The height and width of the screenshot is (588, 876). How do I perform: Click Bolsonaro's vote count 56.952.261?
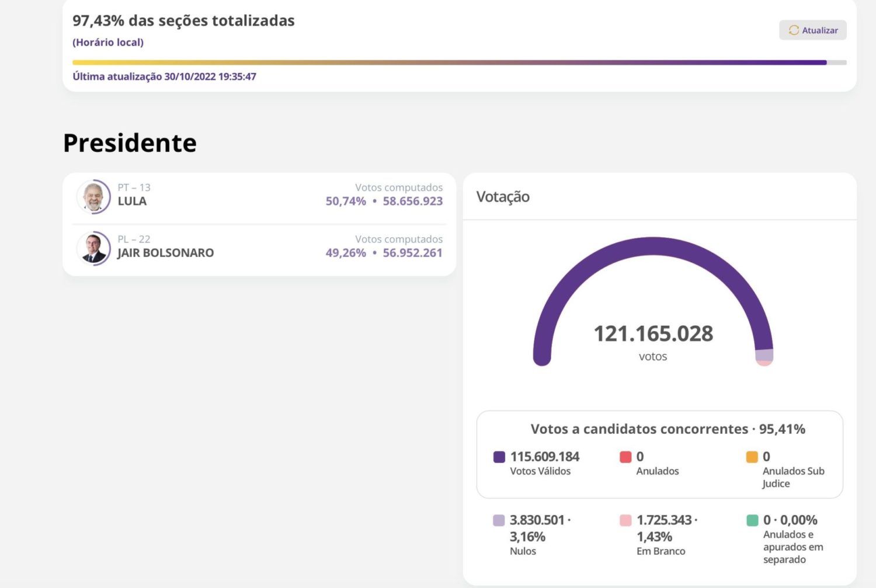(412, 253)
